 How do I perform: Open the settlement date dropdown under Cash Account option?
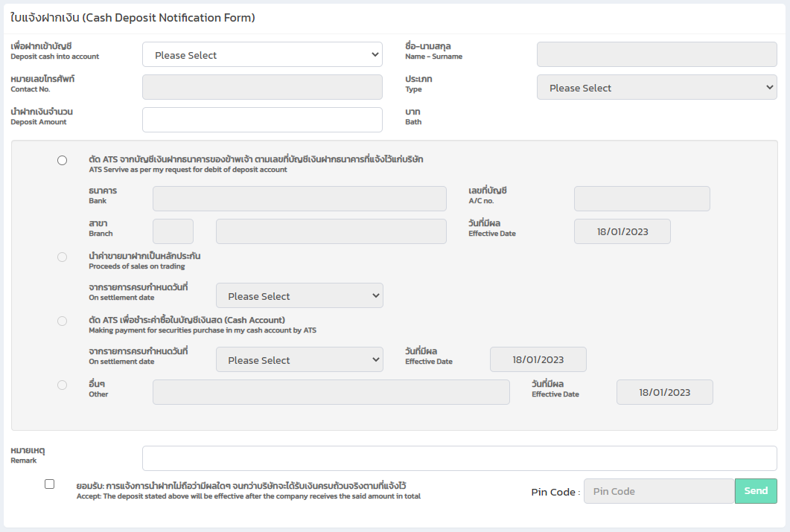pos(299,359)
